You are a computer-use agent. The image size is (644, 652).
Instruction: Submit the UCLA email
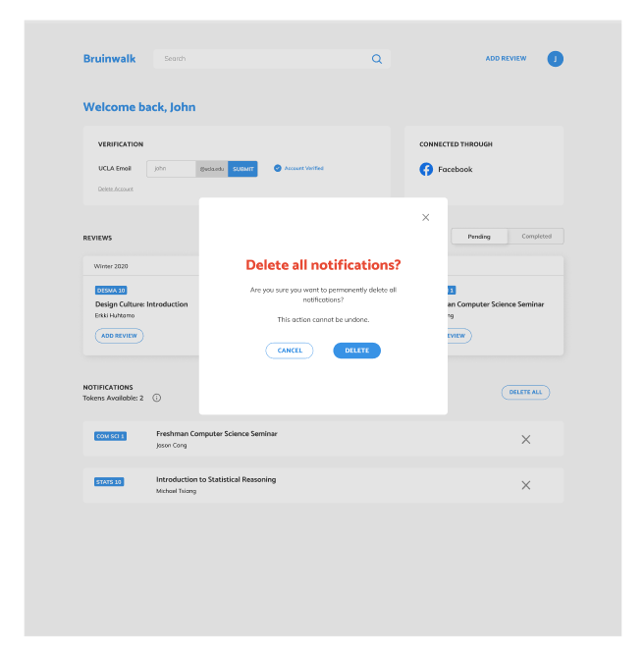click(x=242, y=168)
